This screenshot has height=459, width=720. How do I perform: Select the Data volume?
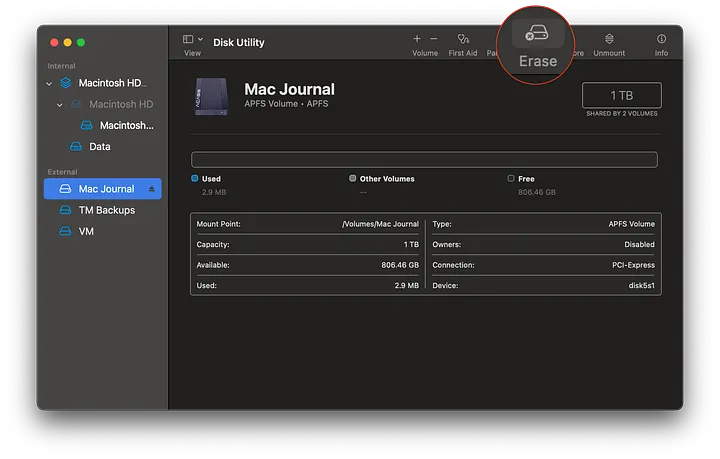click(x=100, y=146)
